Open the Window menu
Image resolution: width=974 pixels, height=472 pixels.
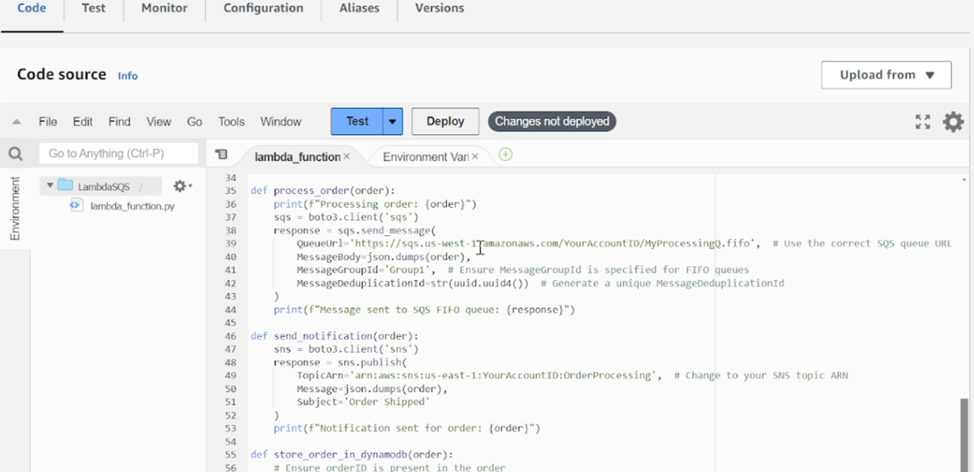281,122
